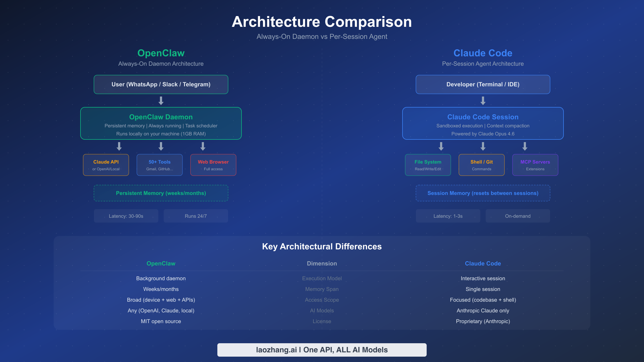Open the laozhang.ai footer link
The image size is (644, 362).
(322, 350)
